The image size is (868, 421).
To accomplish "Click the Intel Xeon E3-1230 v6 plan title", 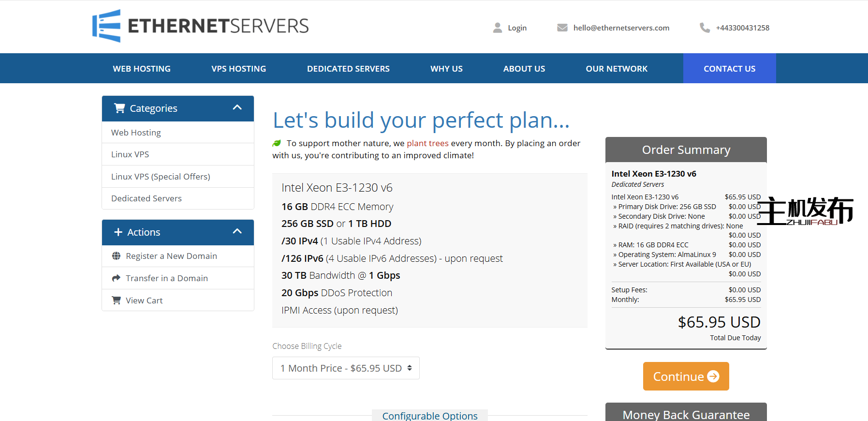I will (x=337, y=188).
